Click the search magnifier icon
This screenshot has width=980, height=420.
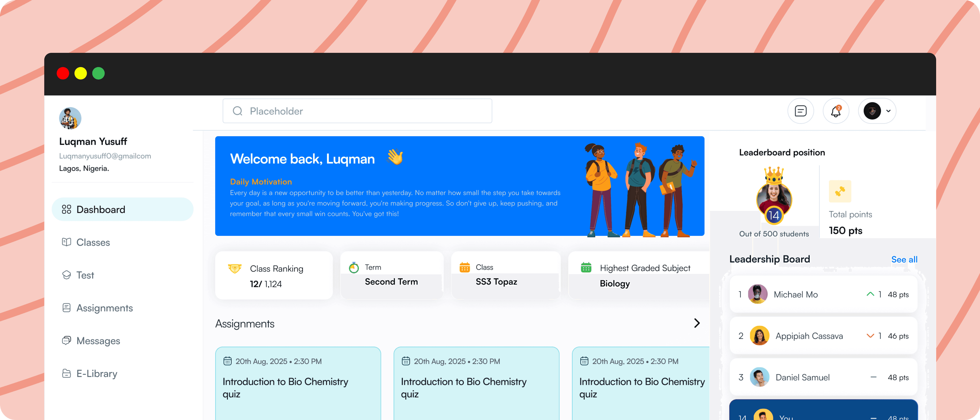pyautogui.click(x=237, y=111)
